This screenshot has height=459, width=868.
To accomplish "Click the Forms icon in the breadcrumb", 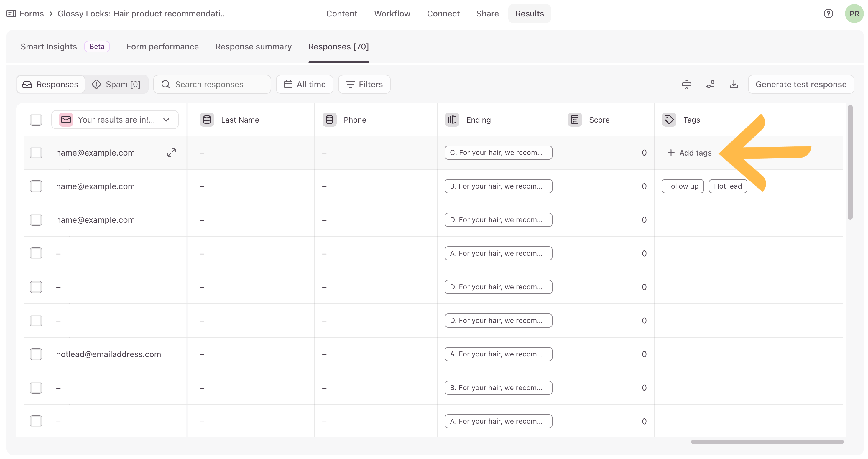I will [11, 14].
